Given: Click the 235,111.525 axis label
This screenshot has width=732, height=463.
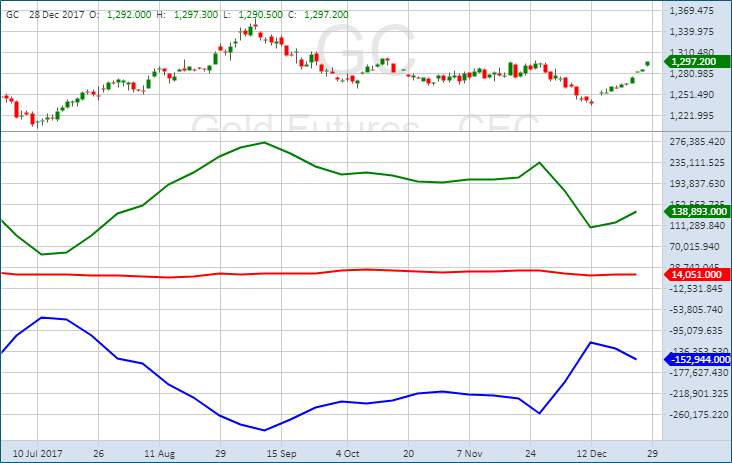Looking at the screenshot, I should click(x=697, y=162).
